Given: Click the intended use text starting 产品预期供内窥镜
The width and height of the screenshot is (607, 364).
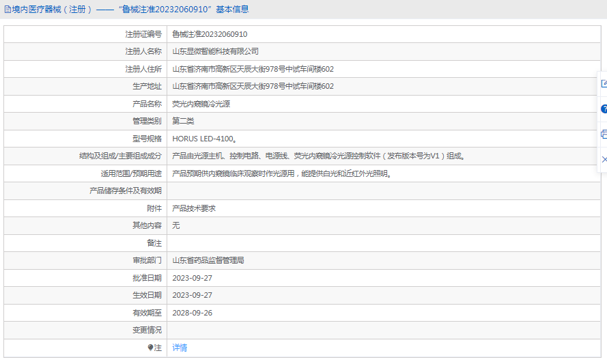Looking at the screenshot, I should (282, 173).
